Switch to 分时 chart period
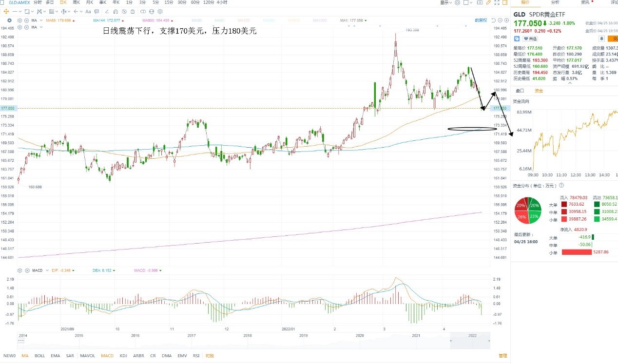The width and height of the screenshot is (618, 364). pyautogui.click(x=38, y=2)
